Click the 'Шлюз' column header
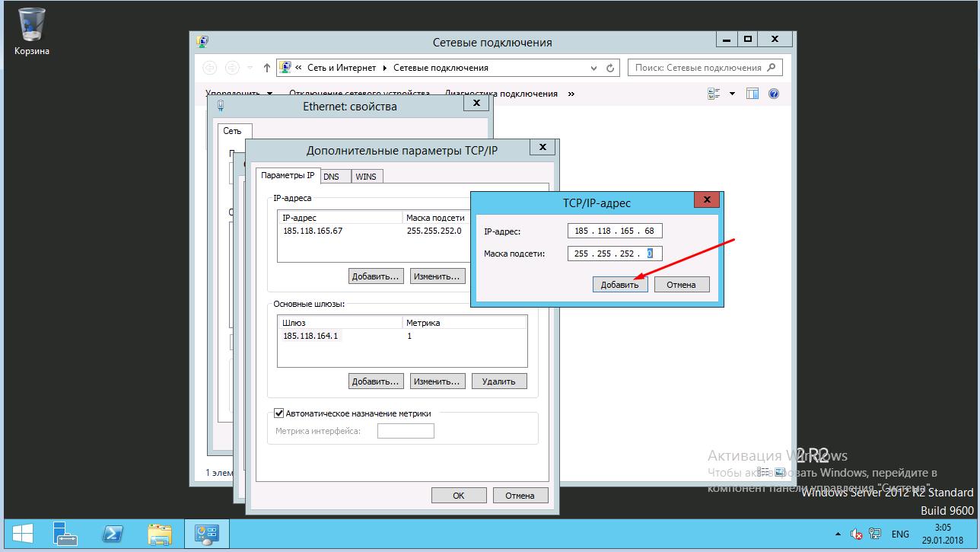This screenshot has width=980, height=552. (x=340, y=323)
